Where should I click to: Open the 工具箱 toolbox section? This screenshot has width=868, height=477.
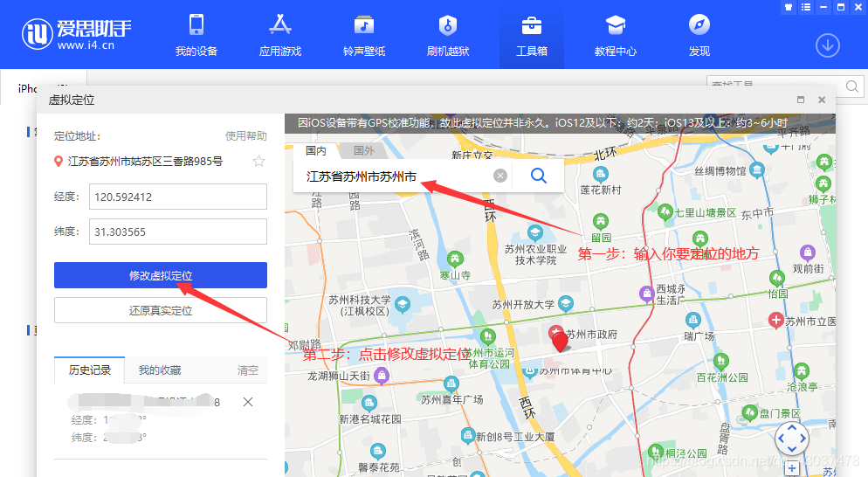(x=532, y=36)
